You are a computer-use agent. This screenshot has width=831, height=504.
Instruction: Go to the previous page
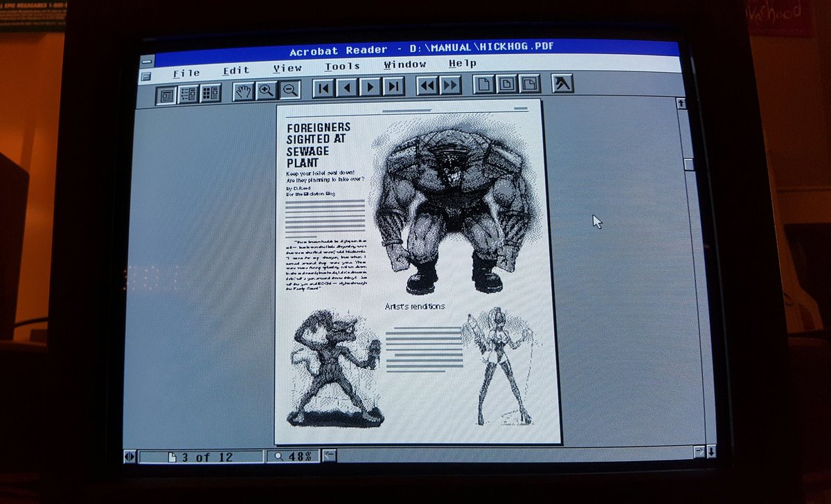(347, 87)
